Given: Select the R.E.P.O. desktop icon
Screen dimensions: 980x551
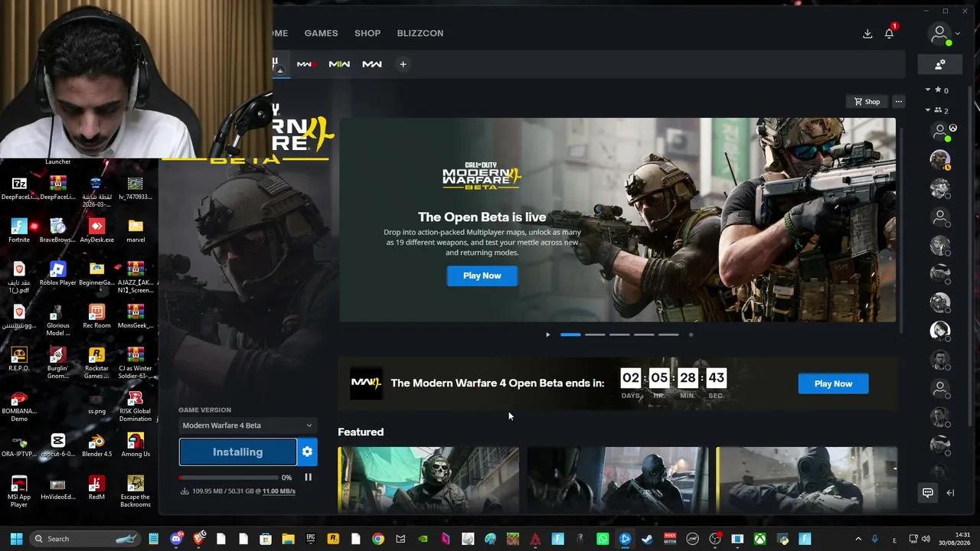Looking at the screenshot, I should [19, 358].
